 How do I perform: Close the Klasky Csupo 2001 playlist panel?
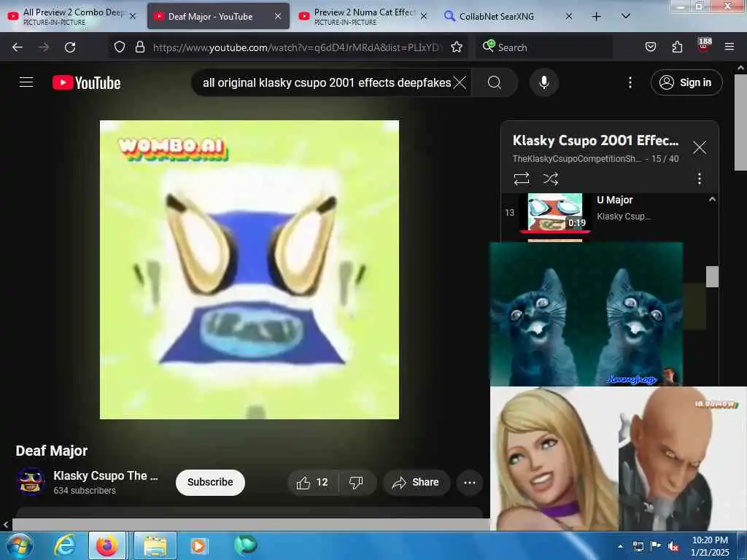pyautogui.click(x=699, y=147)
